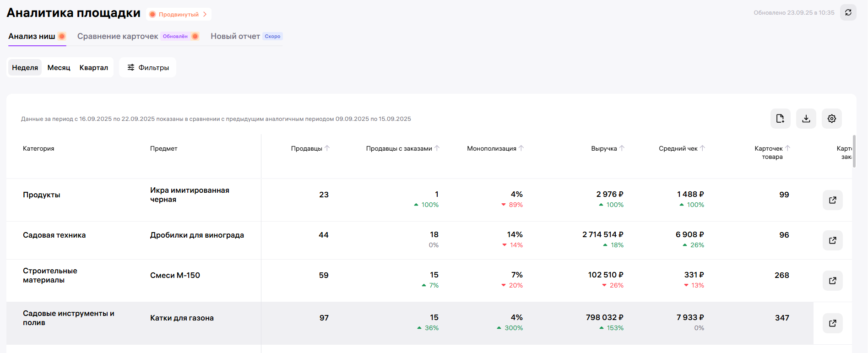Open external link for Катки для газона

(832, 323)
